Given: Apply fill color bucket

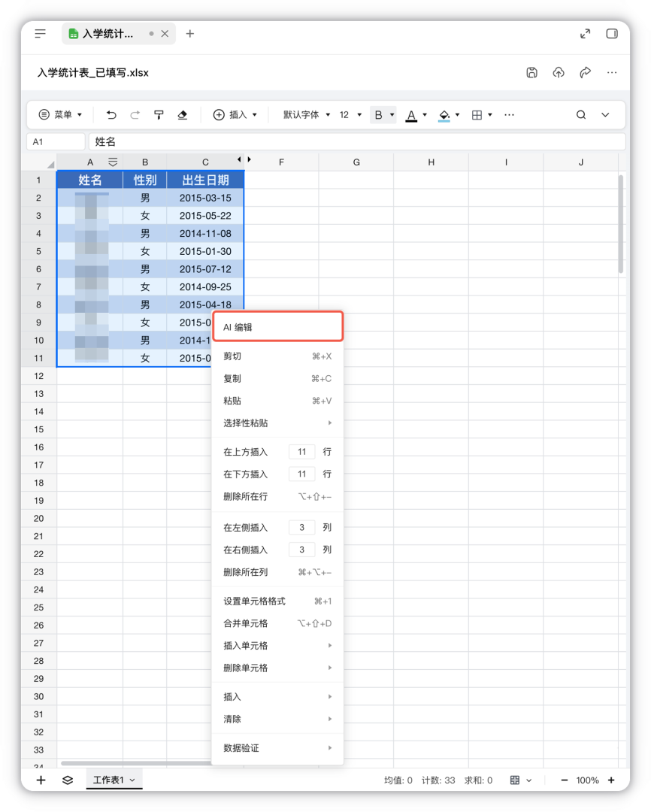Looking at the screenshot, I should click(444, 115).
